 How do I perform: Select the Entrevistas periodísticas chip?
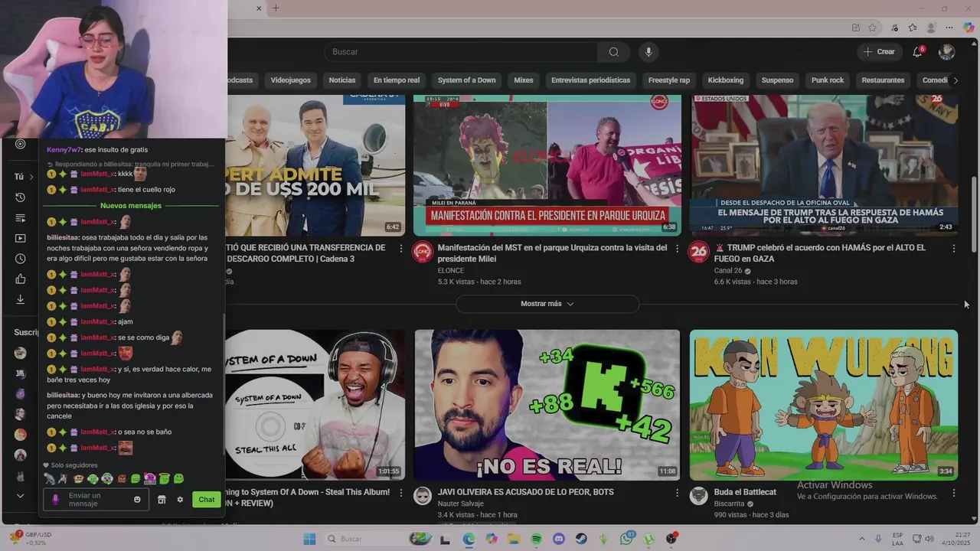tap(590, 80)
